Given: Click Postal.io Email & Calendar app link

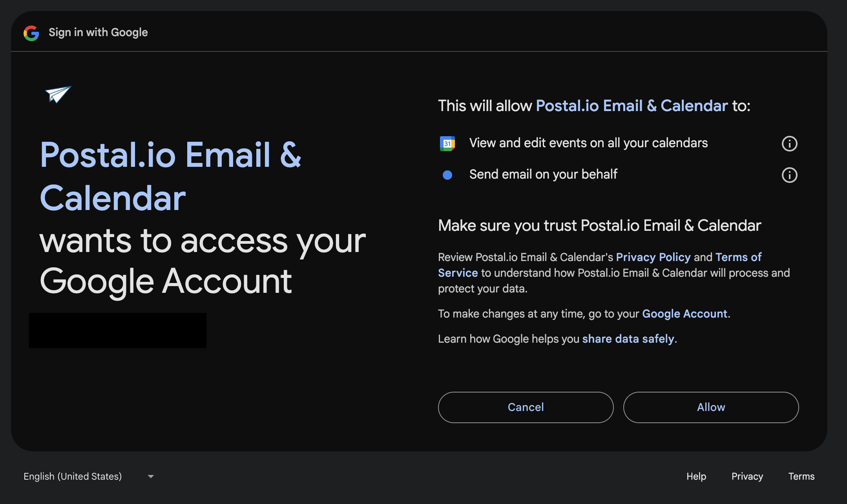Looking at the screenshot, I should (x=632, y=106).
